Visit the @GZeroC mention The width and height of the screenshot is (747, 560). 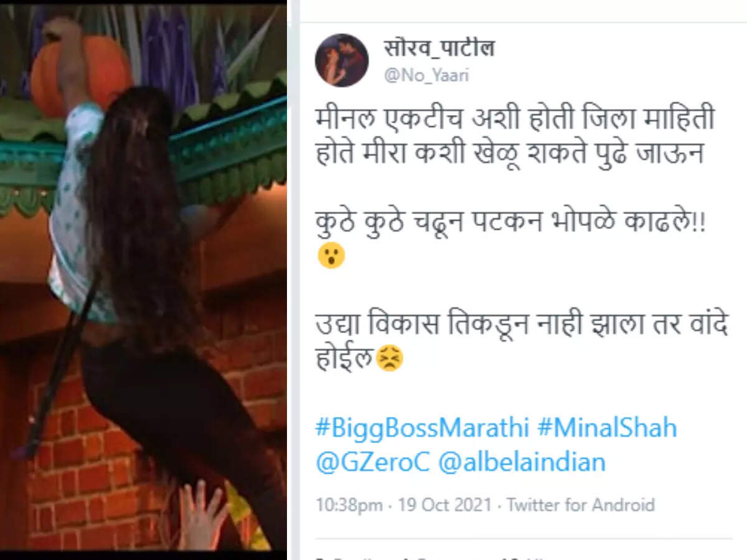click(x=374, y=462)
